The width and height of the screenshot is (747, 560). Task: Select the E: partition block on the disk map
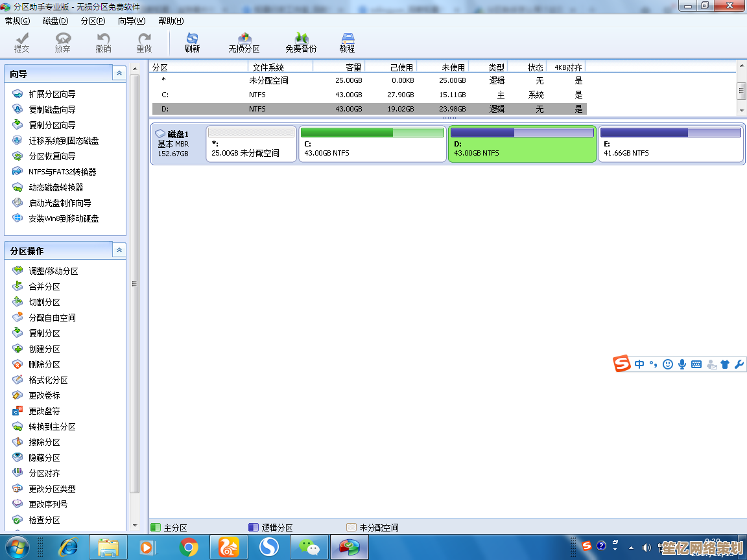pos(670,144)
